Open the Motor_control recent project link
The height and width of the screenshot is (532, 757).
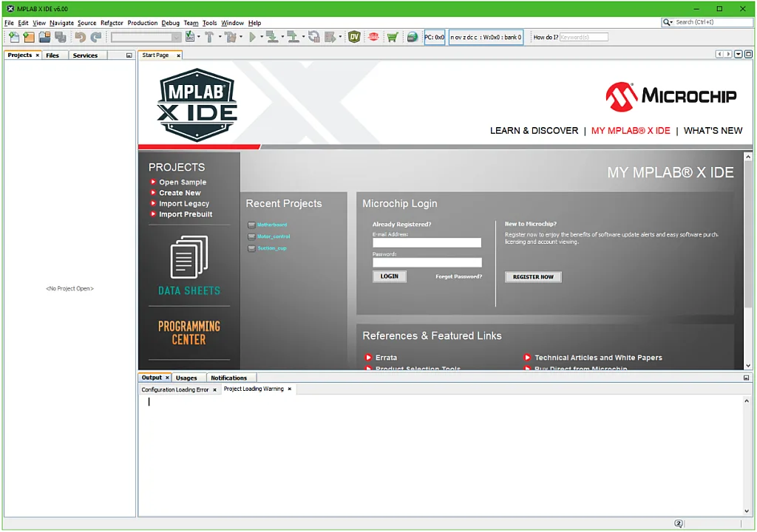274,236
